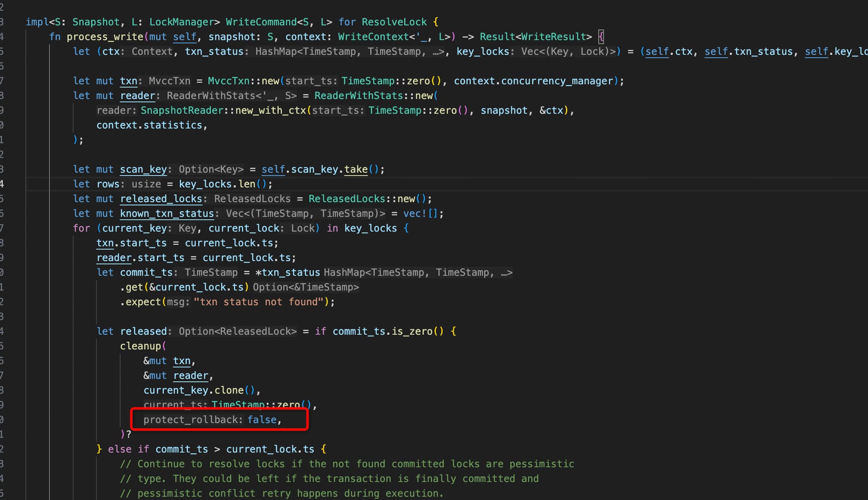The width and height of the screenshot is (868, 500).
Task: Click the highlighted opening brace after Result<WriteResult>
Action: coord(601,37)
